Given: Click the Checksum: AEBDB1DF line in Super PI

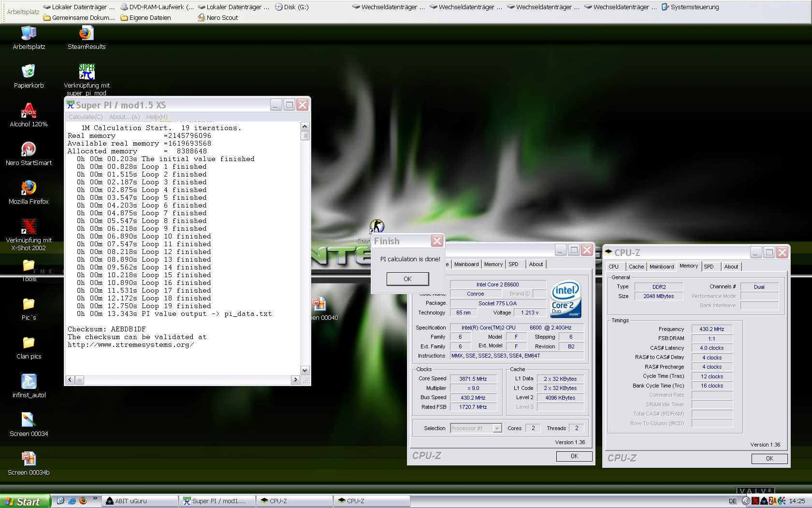Looking at the screenshot, I should [x=106, y=329].
